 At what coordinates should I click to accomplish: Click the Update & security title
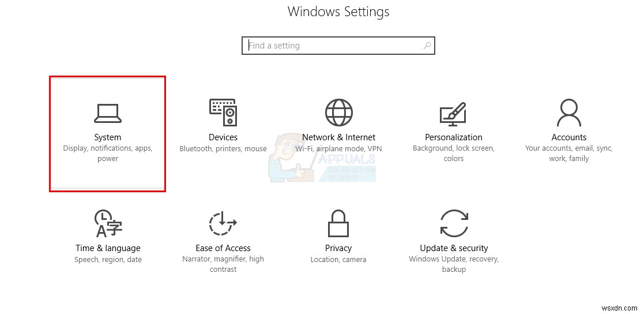coord(454,248)
